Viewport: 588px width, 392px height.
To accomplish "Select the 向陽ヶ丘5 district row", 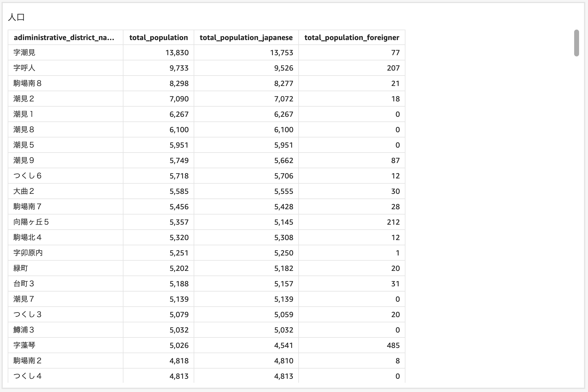I will point(65,222).
